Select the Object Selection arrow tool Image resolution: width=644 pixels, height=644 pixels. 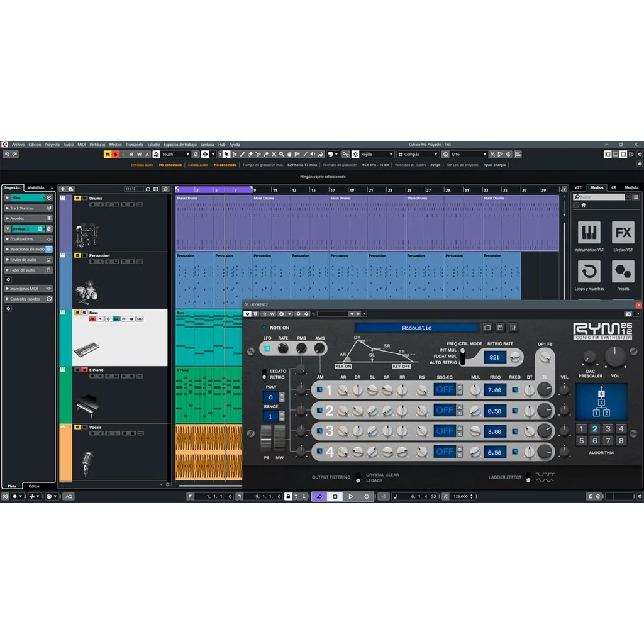click(x=226, y=155)
